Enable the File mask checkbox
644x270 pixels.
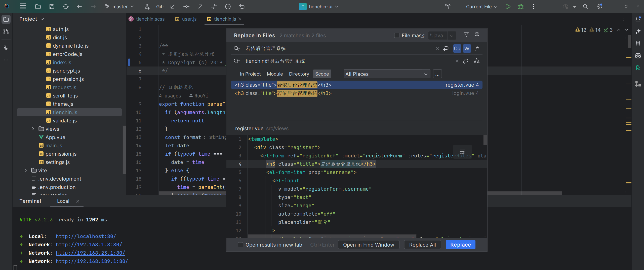[397, 36]
